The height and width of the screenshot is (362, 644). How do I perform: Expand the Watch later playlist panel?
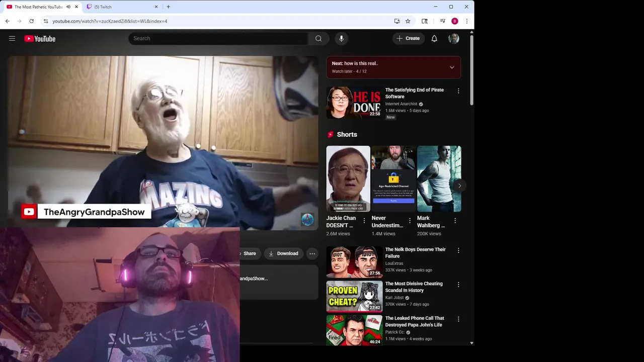pos(451,67)
